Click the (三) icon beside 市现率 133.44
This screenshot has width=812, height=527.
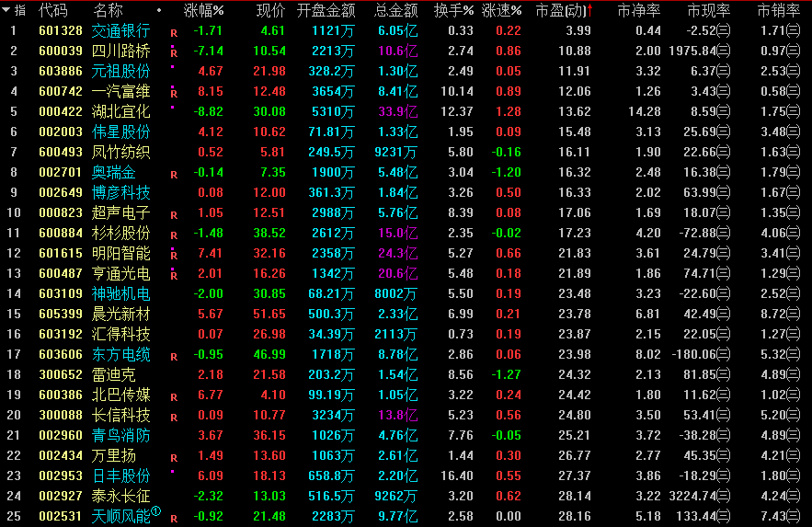(x=724, y=516)
